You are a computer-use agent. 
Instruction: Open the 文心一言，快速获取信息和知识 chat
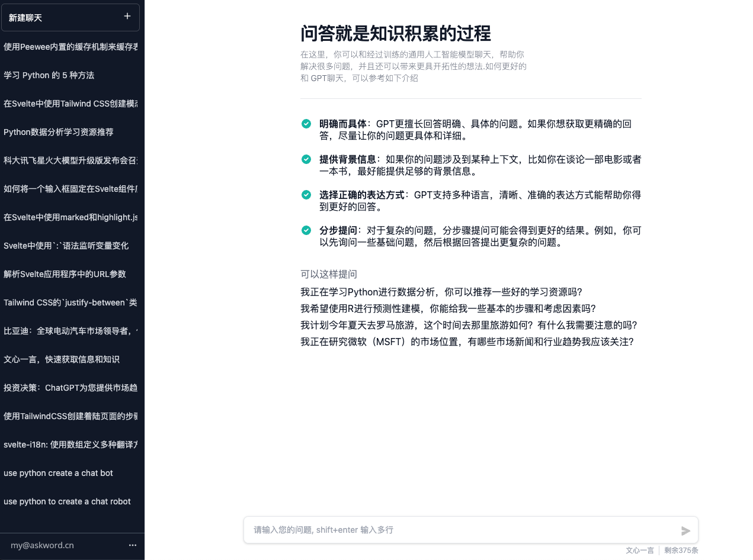tap(62, 359)
